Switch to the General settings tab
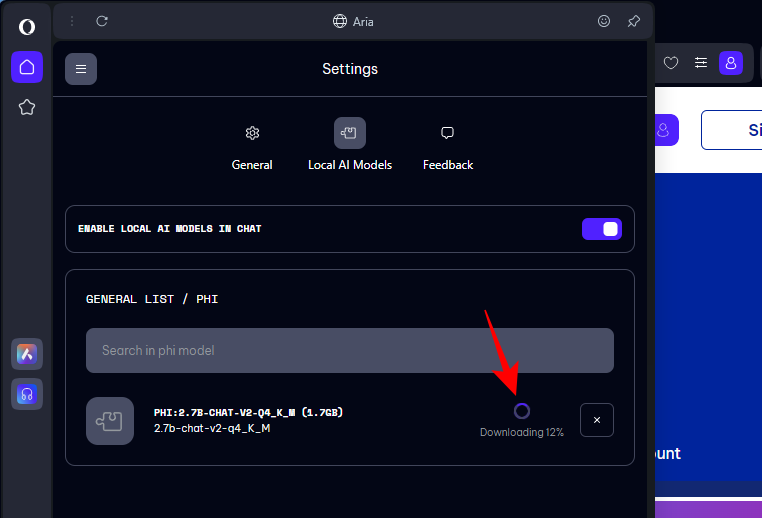This screenshot has width=762, height=518. [252, 145]
